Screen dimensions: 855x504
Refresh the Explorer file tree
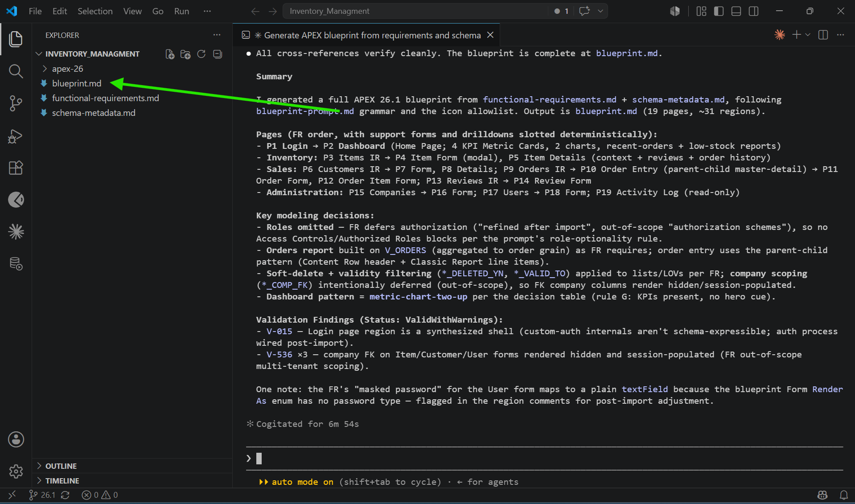[201, 54]
